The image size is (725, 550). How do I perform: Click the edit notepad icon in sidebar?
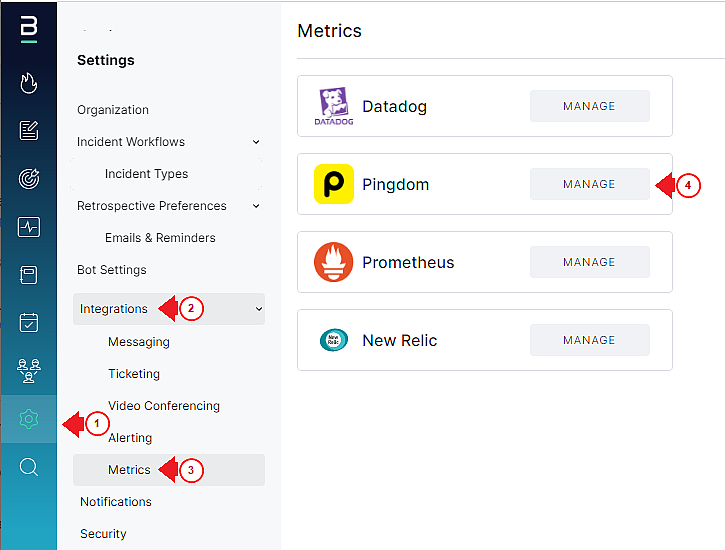pyautogui.click(x=29, y=130)
